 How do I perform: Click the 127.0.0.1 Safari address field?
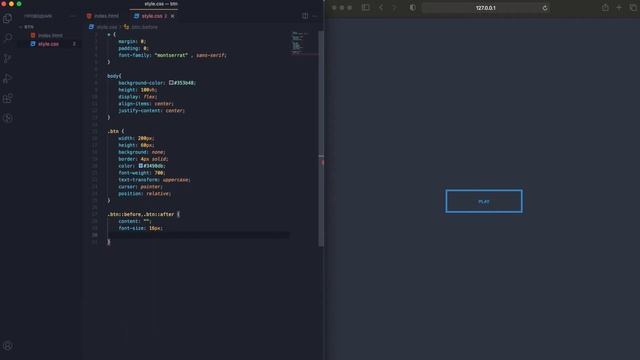pos(485,8)
